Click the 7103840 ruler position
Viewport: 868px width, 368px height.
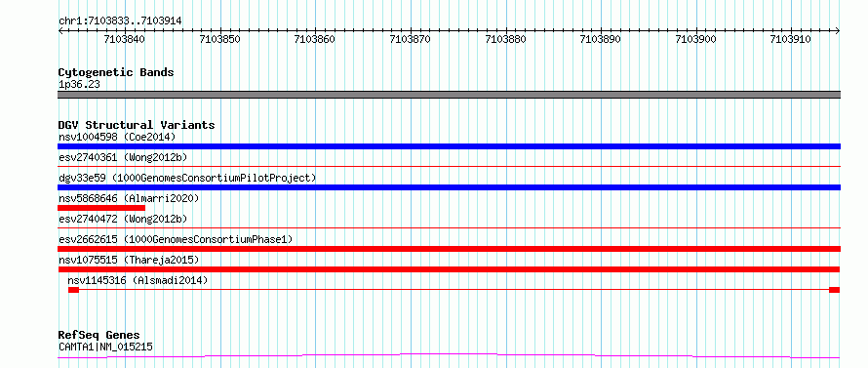125,39
